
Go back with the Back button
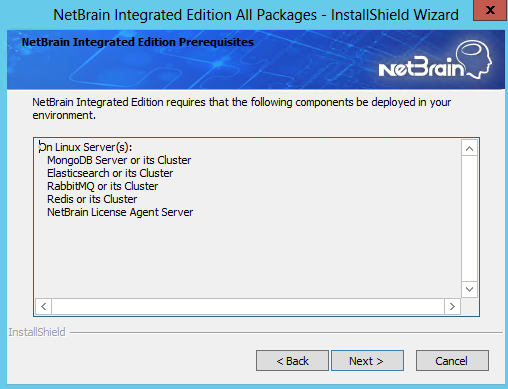[292, 360]
